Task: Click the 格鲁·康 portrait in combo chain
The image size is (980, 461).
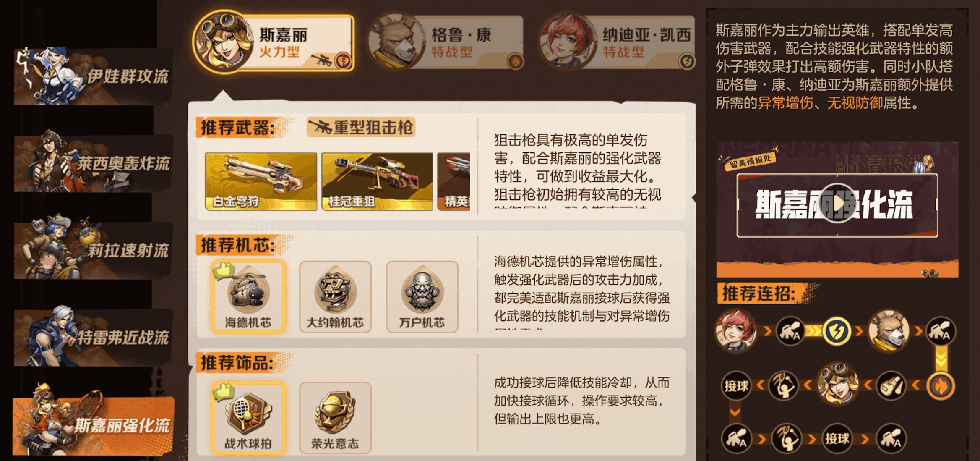Action: coord(889,331)
